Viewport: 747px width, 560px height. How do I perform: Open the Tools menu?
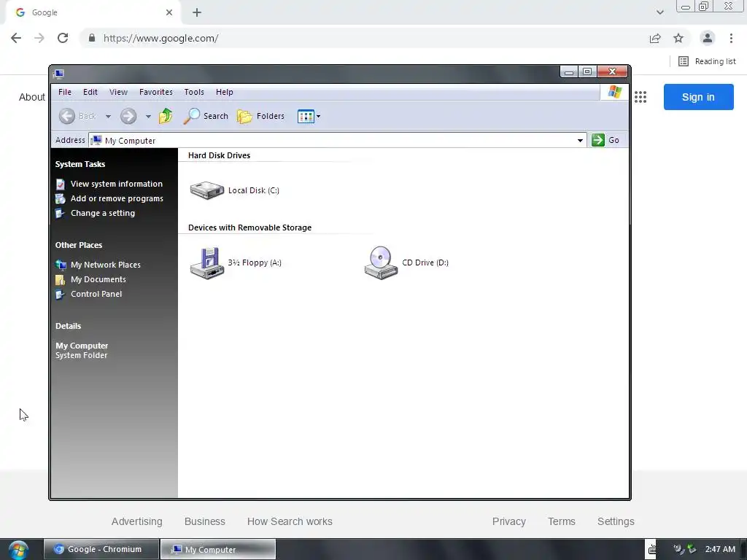(x=194, y=92)
